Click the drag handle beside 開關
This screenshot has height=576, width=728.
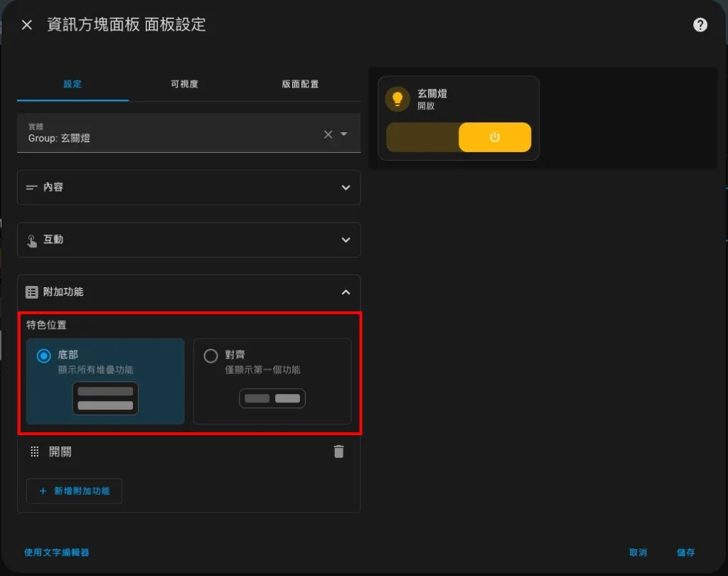pos(33,451)
